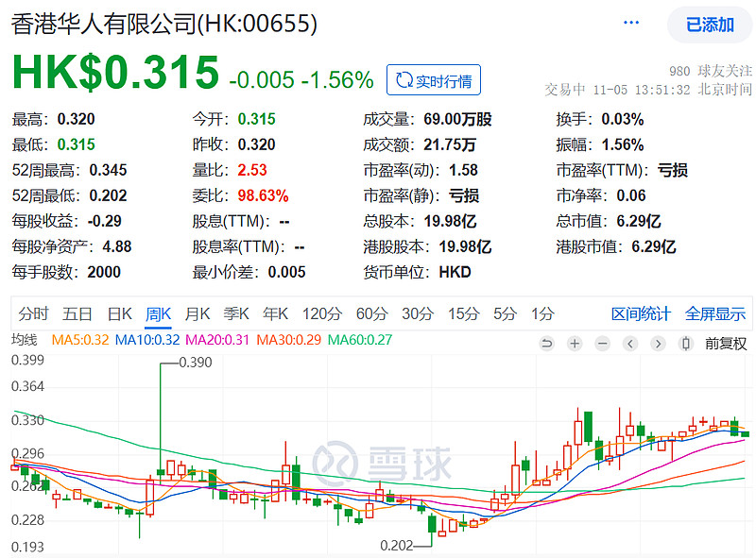Screen dimensions: 756x558
Task: Click the 市净率 value 0.06
Action: (x=631, y=195)
